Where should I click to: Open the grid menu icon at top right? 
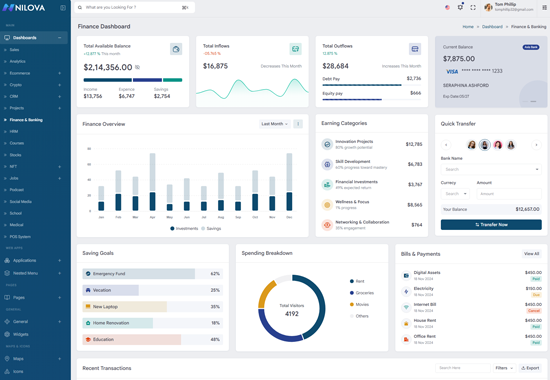(544, 7)
